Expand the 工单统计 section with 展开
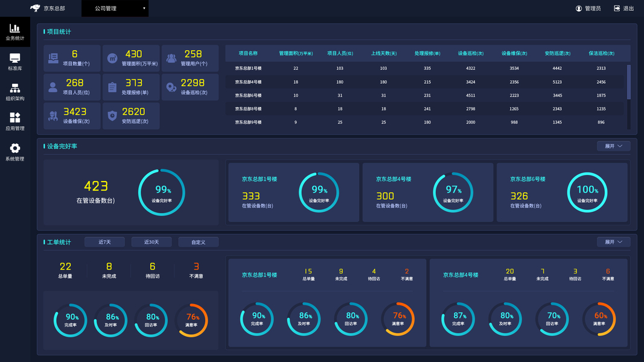The height and width of the screenshot is (362, 644). click(x=614, y=242)
